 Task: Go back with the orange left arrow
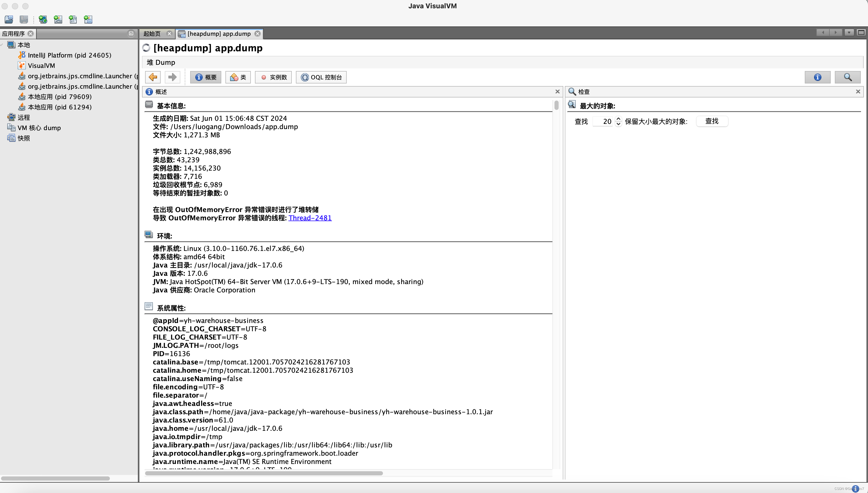tap(153, 77)
